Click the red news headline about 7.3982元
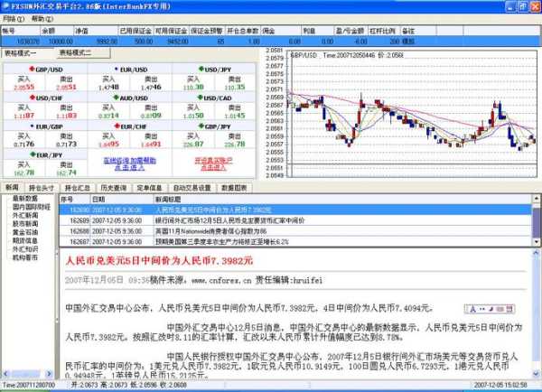542x392 pixels. (x=159, y=260)
